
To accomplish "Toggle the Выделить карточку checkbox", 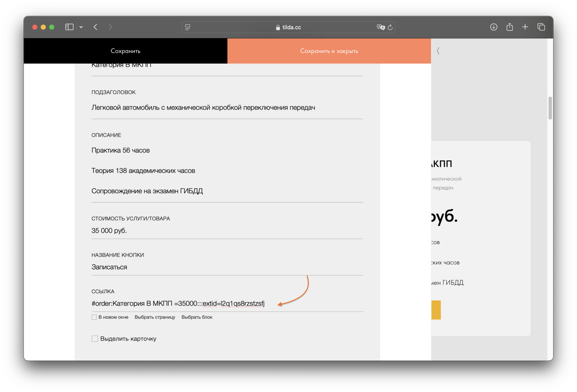I will tap(95, 339).
